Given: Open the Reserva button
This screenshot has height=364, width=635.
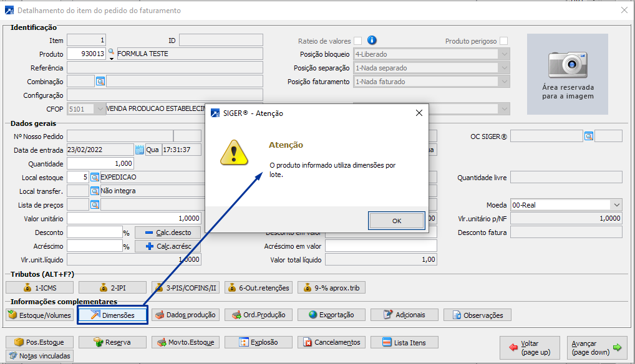Looking at the screenshot, I should pos(112,342).
